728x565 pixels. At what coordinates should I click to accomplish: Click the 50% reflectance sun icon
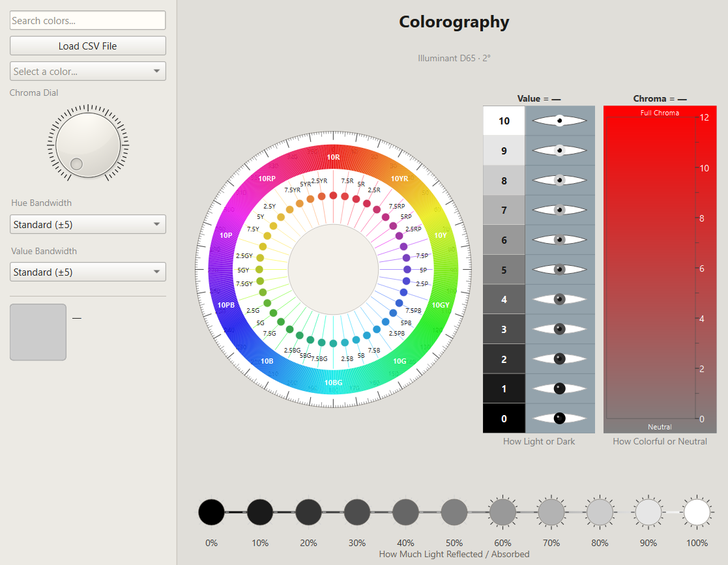[x=454, y=512]
